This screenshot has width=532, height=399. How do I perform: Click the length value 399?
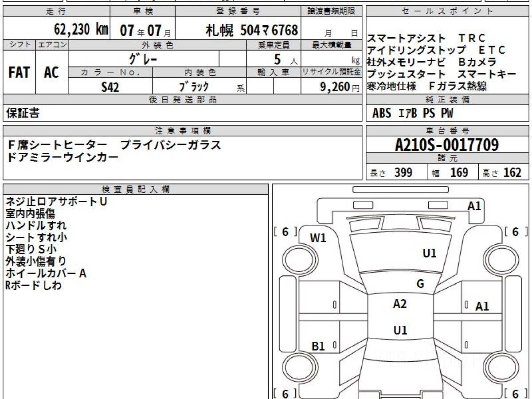point(403,172)
